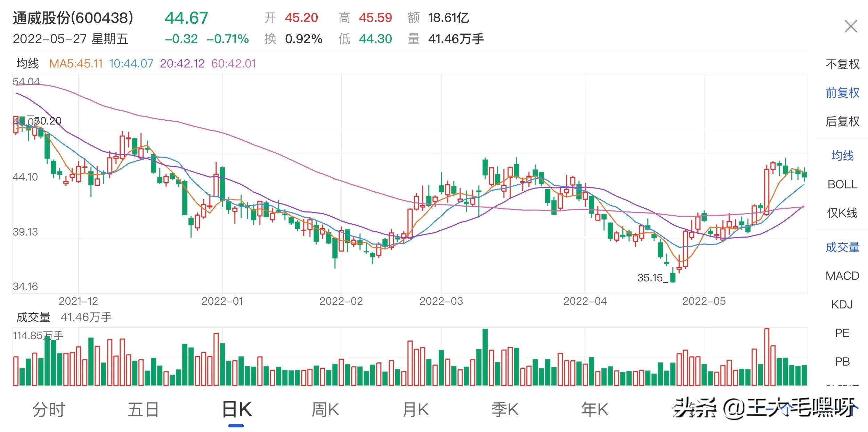Click the 2021-12 date axis label
Screen dimensions: 868x432
pos(78,301)
